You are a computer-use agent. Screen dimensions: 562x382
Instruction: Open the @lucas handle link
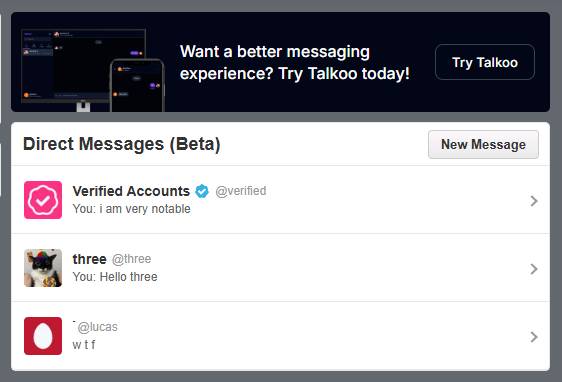[97, 327]
